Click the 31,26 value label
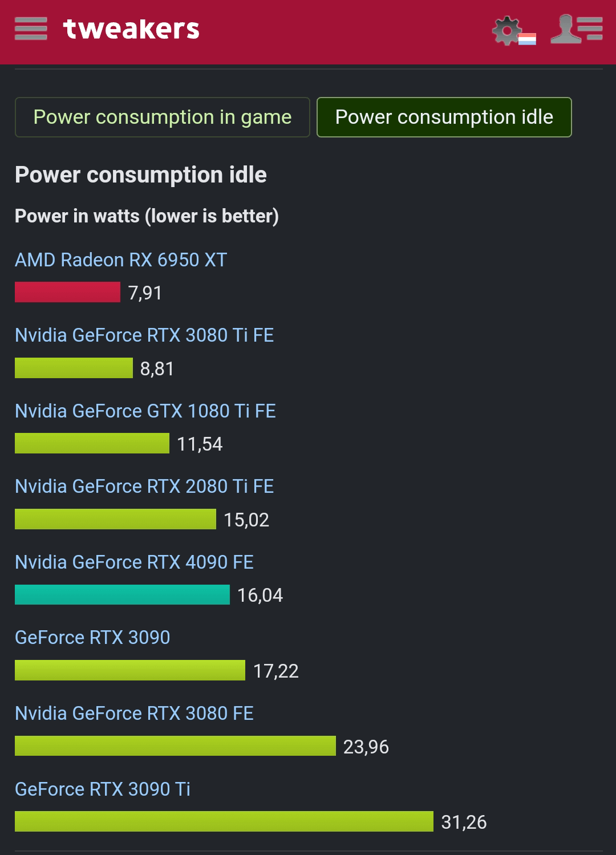The width and height of the screenshot is (616, 855). coord(464,822)
